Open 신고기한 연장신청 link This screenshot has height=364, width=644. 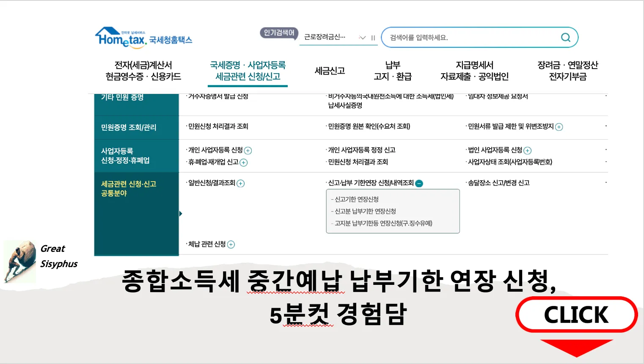(356, 199)
